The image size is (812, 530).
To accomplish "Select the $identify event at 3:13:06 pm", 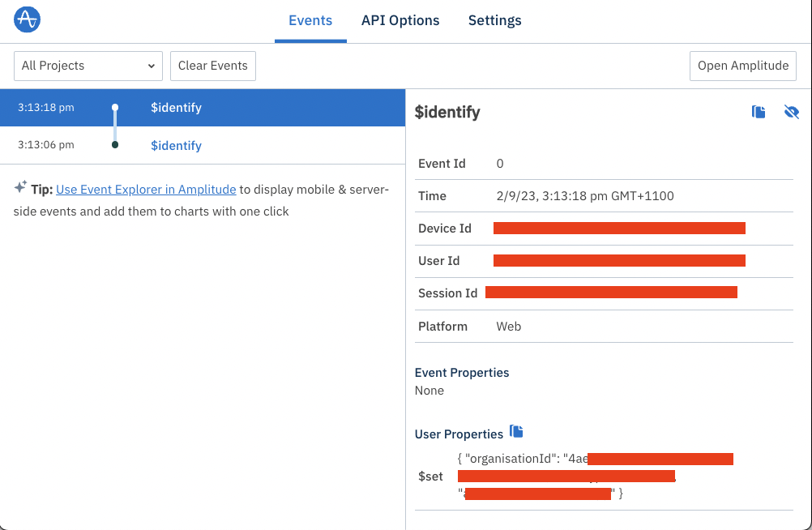I will [x=176, y=146].
